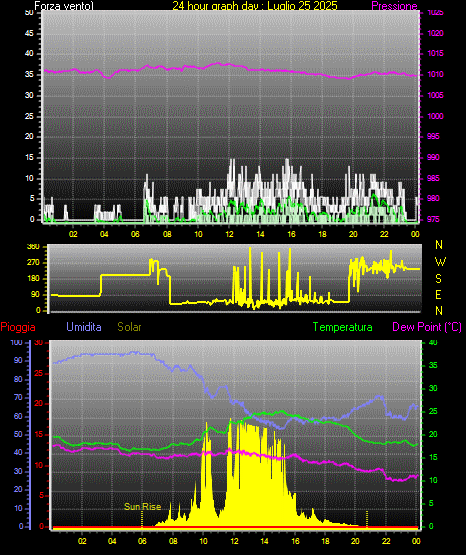The image size is (466, 555).
Task: Click the 40 value on temperature scale
Action: [433, 342]
